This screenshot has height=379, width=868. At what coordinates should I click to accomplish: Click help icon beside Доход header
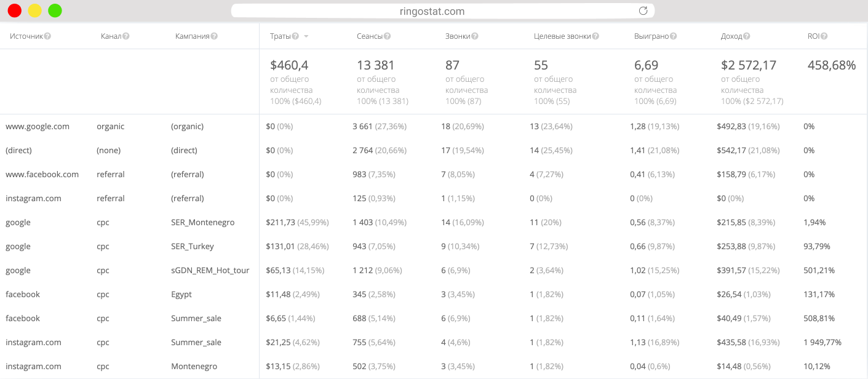747,36
